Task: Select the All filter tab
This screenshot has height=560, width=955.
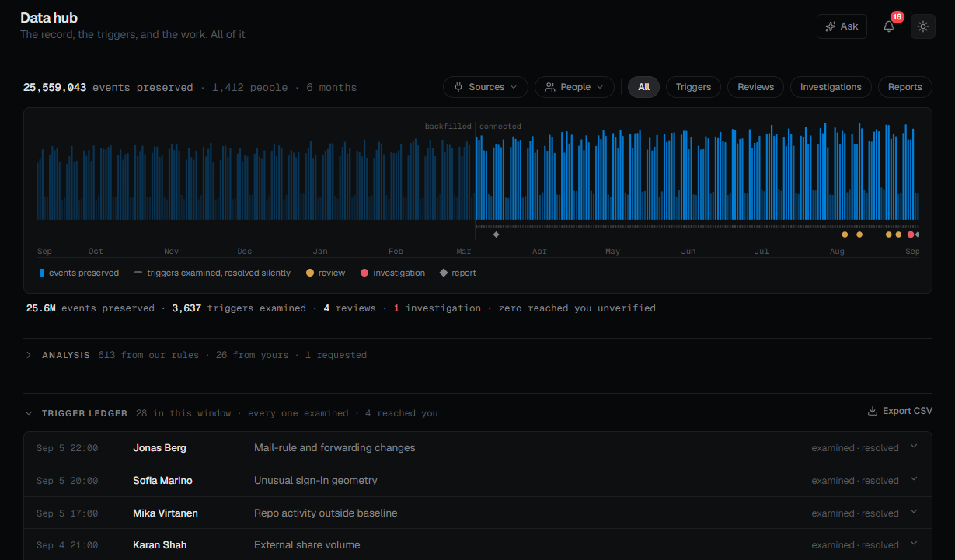Action: [x=643, y=87]
